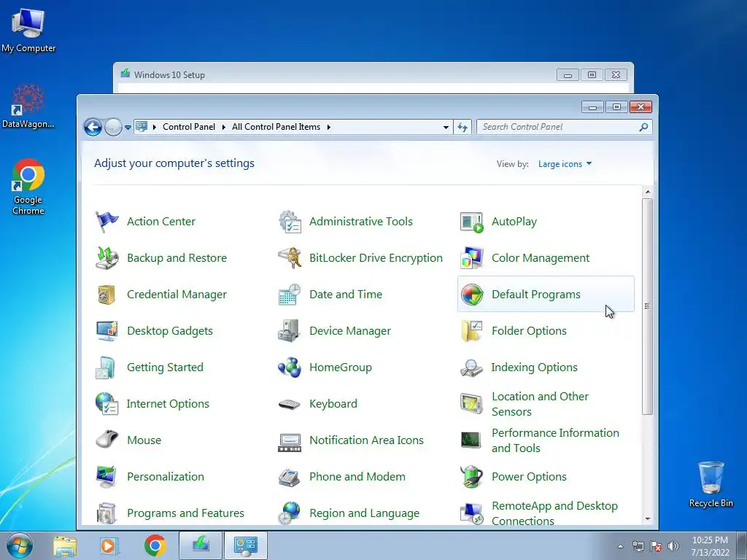The height and width of the screenshot is (560, 747).
Task: Open HomeGroup spheres icon
Action: click(290, 367)
